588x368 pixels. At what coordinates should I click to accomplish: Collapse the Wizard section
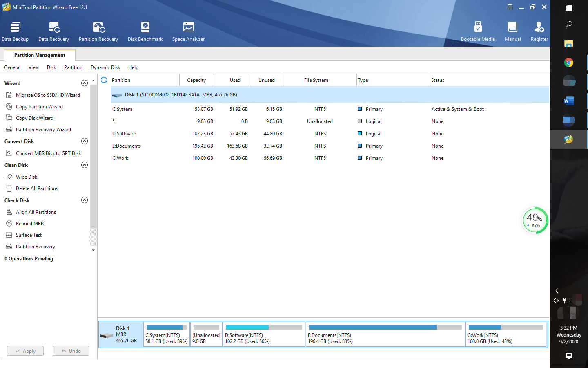(x=85, y=83)
